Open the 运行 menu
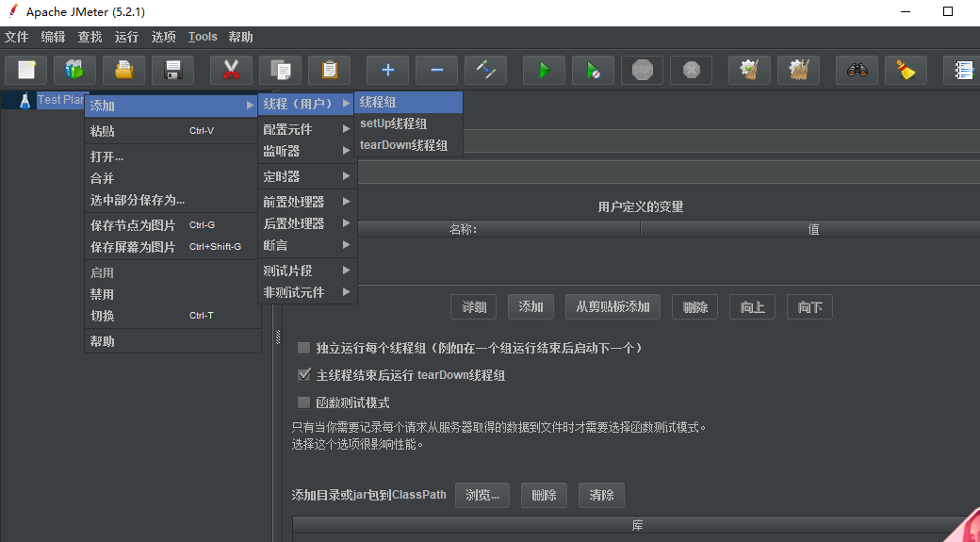The width and height of the screenshot is (980, 542). click(x=126, y=37)
